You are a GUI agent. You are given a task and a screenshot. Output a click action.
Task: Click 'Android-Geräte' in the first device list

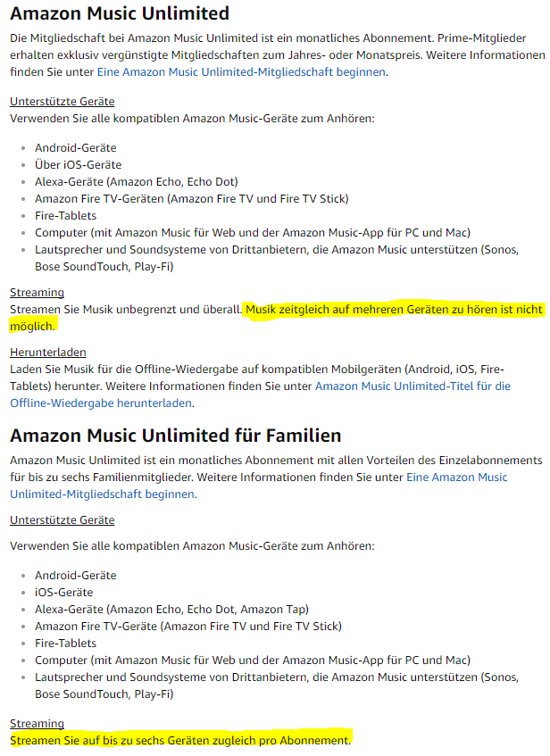75,148
